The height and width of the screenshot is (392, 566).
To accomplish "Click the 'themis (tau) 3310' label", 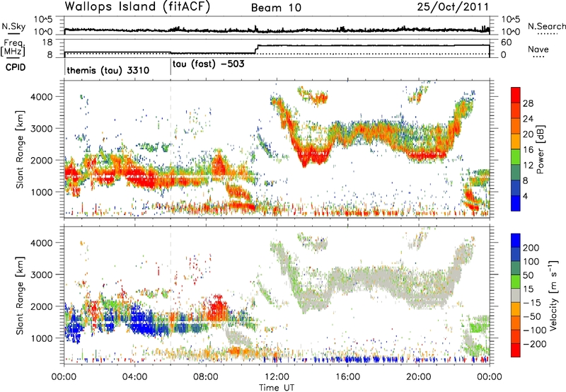I will pyautogui.click(x=108, y=70).
